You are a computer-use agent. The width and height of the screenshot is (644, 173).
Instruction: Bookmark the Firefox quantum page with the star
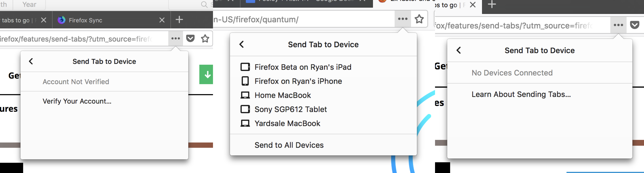pyautogui.click(x=419, y=19)
